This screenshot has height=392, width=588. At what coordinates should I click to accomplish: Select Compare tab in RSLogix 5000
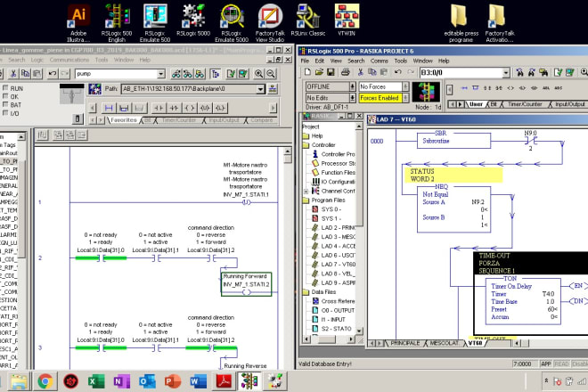point(262,120)
